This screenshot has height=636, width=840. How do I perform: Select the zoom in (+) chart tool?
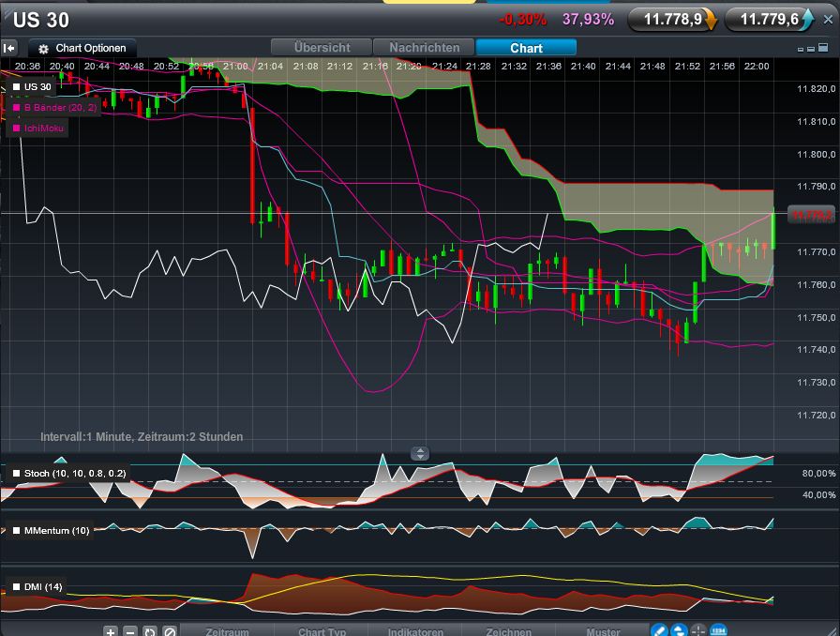[111, 631]
